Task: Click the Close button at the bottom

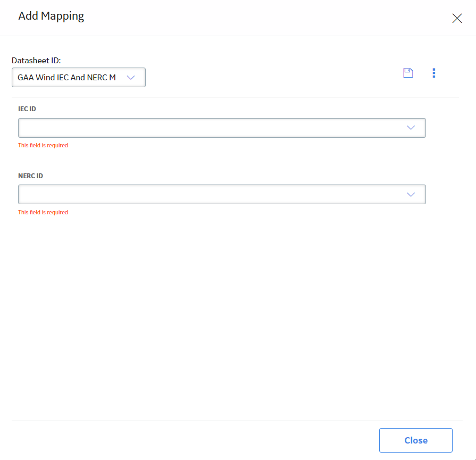Action: click(415, 440)
